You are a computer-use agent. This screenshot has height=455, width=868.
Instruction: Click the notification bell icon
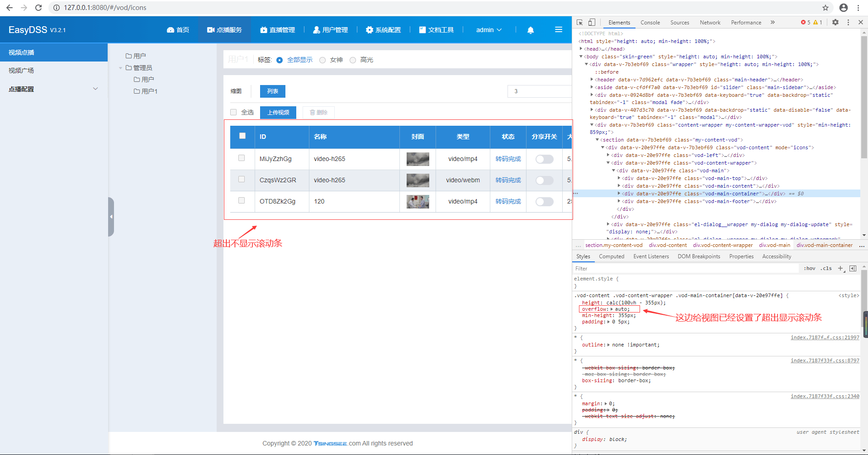coord(531,30)
